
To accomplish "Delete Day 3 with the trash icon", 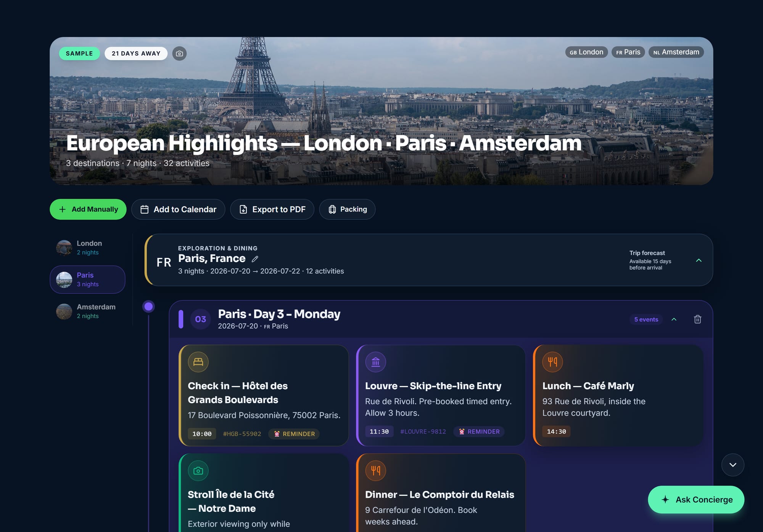I will coord(697,319).
